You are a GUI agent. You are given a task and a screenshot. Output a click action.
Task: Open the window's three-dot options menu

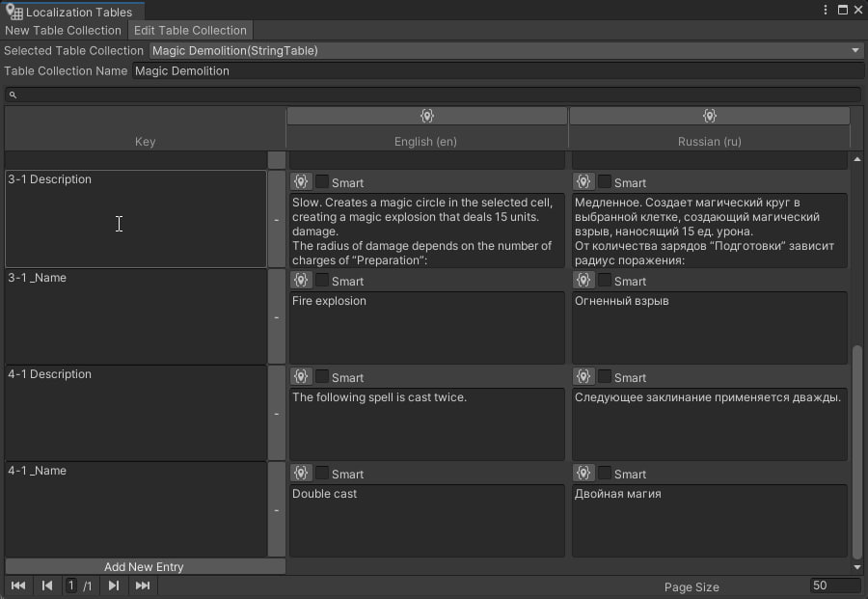coord(826,10)
